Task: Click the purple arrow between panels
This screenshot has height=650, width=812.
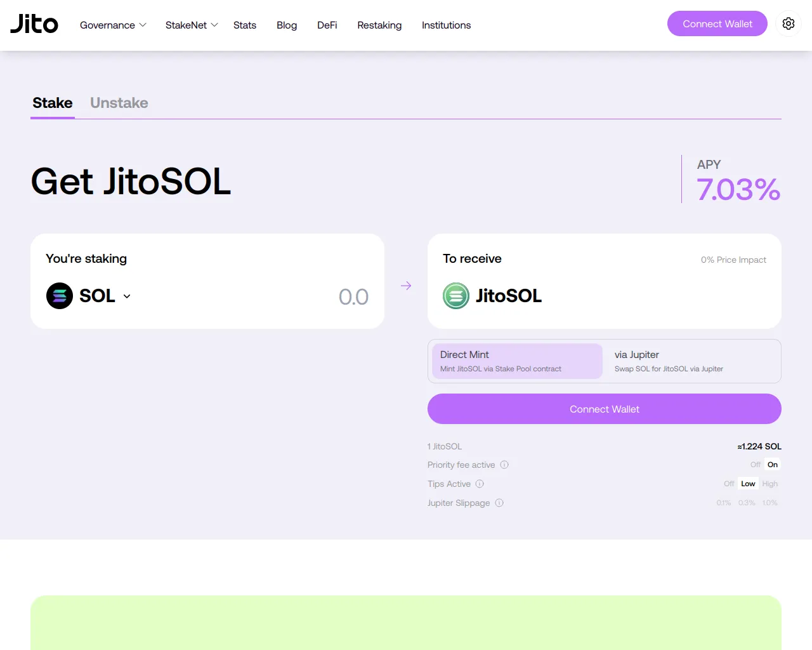Action: (x=406, y=286)
